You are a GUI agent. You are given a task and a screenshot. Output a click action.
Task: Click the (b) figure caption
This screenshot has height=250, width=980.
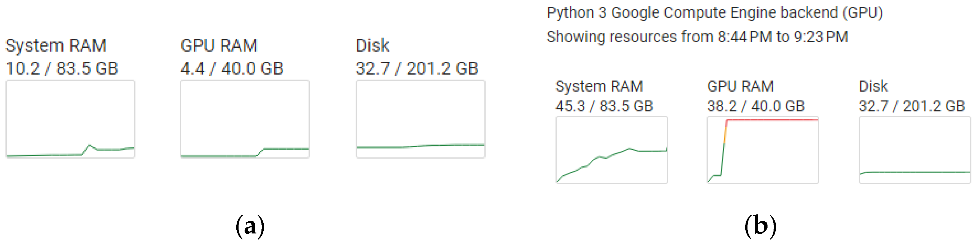pos(760,226)
